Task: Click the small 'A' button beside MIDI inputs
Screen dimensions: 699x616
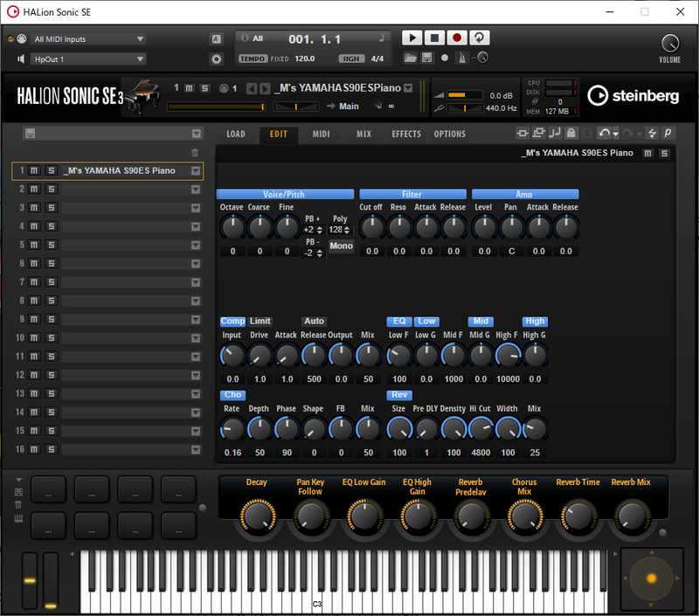Action: (x=216, y=39)
